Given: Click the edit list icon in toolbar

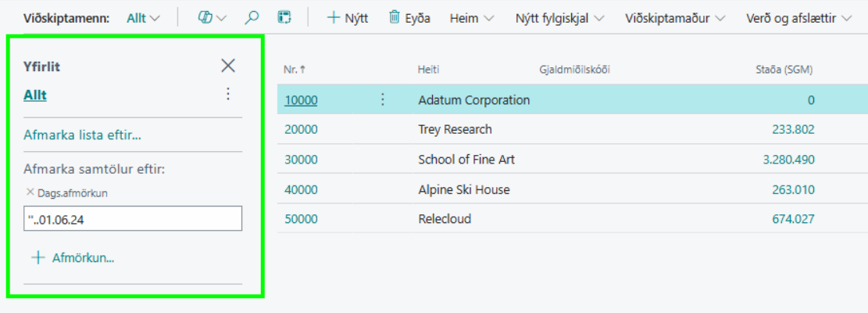Looking at the screenshot, I should (x=284, y=17).
